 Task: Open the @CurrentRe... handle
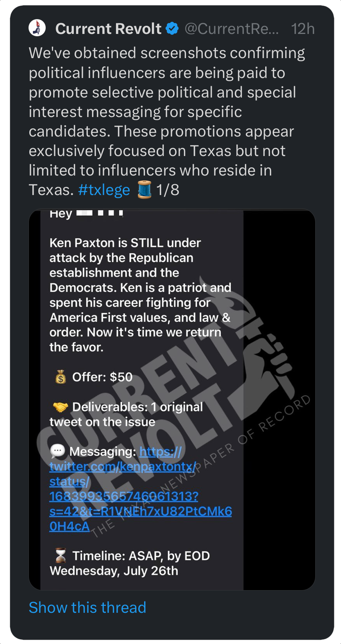click(232, 28)
